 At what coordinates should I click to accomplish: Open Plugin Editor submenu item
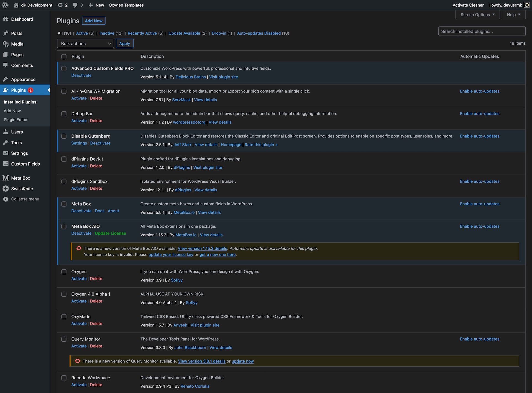[x=16, y=120]
